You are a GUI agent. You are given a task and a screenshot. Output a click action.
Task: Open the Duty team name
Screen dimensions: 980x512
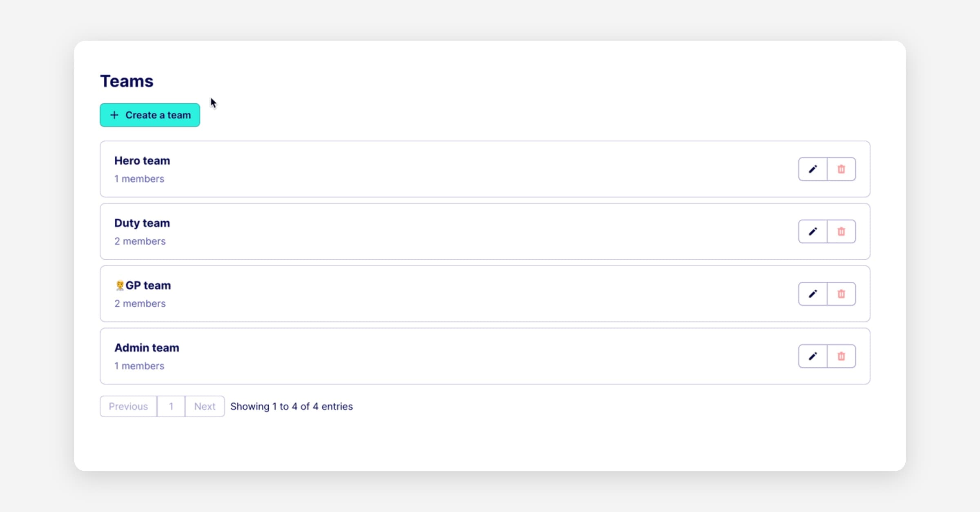pyautogui.click(x=142, y=223)
